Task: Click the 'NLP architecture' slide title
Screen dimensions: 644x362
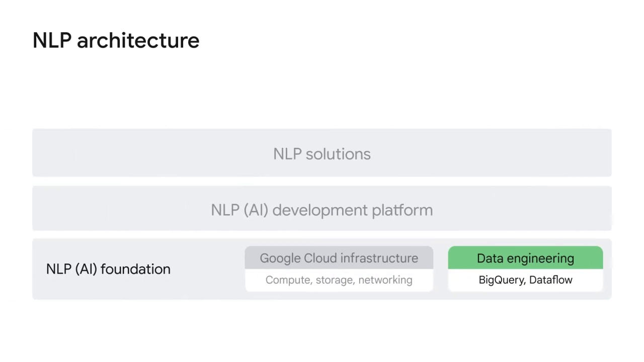Action: click(116, 41)
